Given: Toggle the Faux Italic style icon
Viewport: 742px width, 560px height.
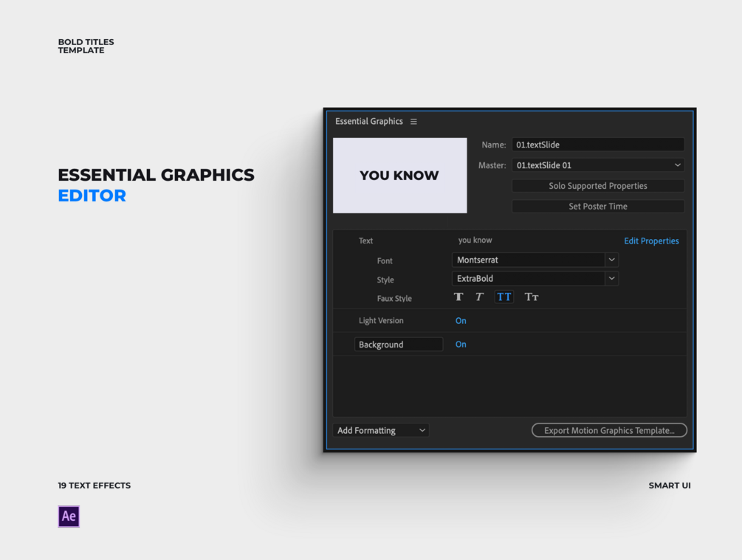Looking at the screenshot, I should click(479, 297).
